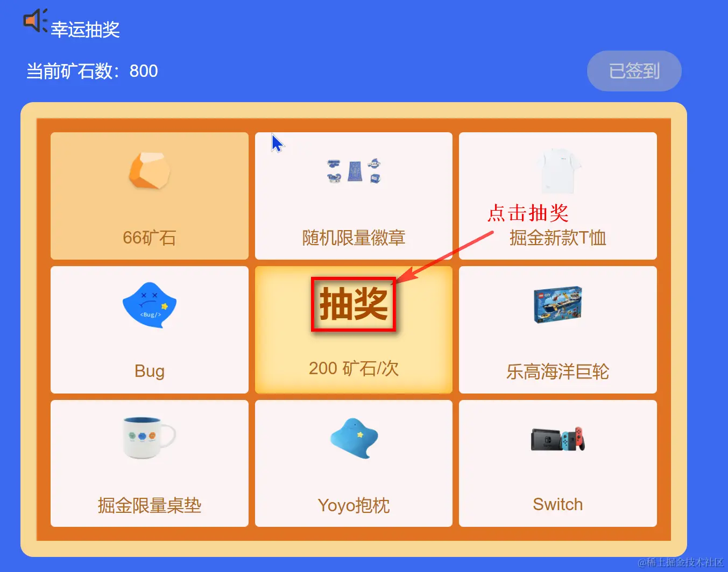Select the Switch prize label text
728x572 pixels.
coord(558,504)
